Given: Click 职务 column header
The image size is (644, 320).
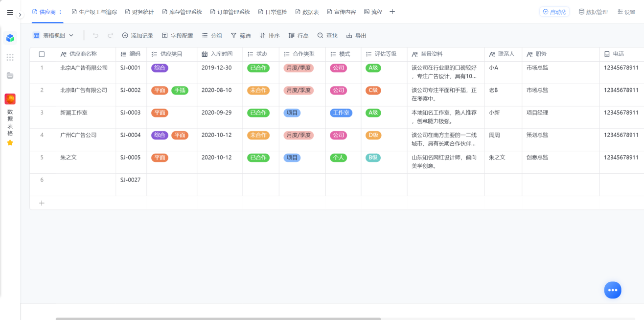Looking at the screenshot, I should [x=561, y=54].
